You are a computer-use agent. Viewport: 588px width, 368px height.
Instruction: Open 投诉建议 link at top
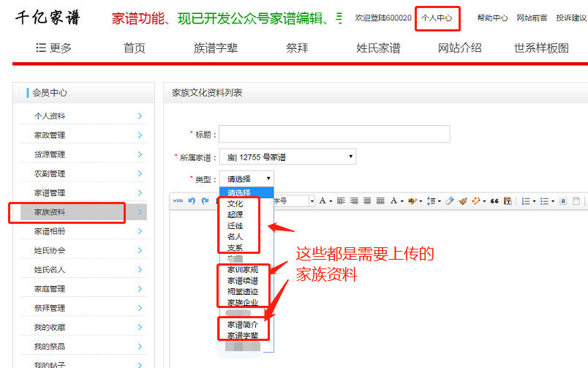click(571, 18)
